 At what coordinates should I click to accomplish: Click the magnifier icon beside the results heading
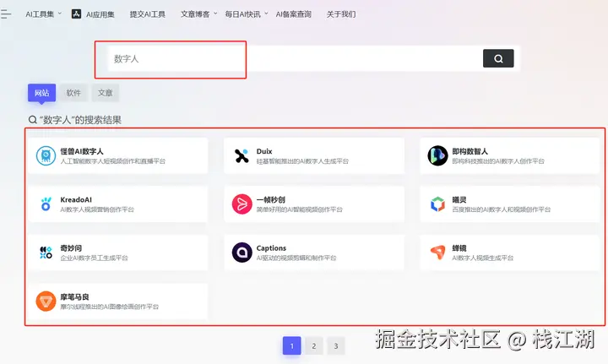point(33,120)
